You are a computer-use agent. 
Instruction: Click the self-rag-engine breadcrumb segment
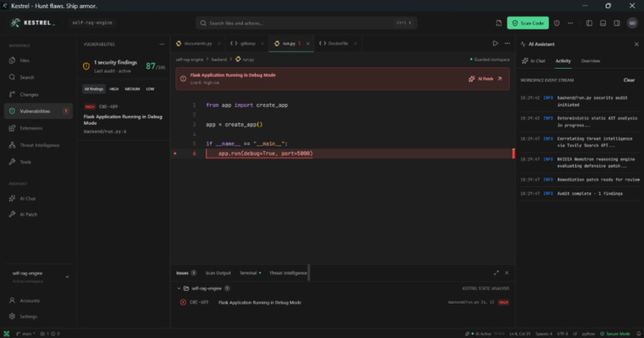point(189,60)
